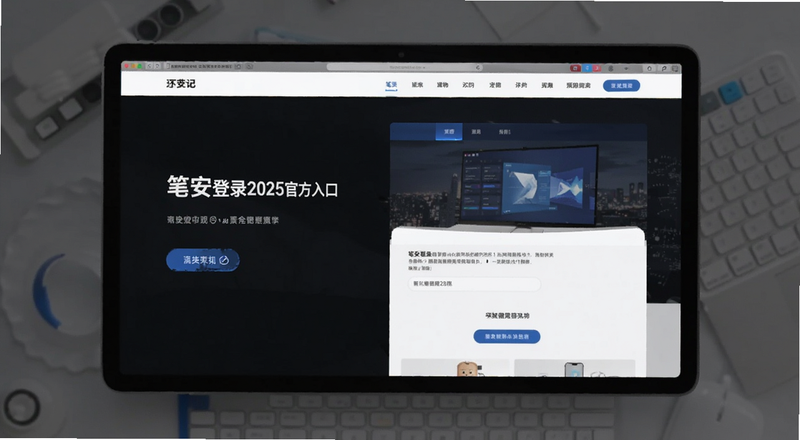Switch to the third tab in preview panel
Image resolution: width=800 pixels, height=440 pixels.
[504, 132]
